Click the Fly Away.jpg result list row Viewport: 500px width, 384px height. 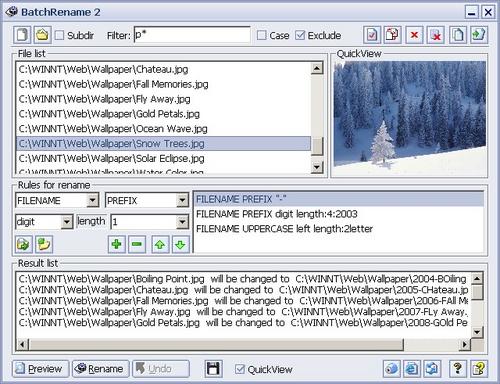(x=243, y=312)
